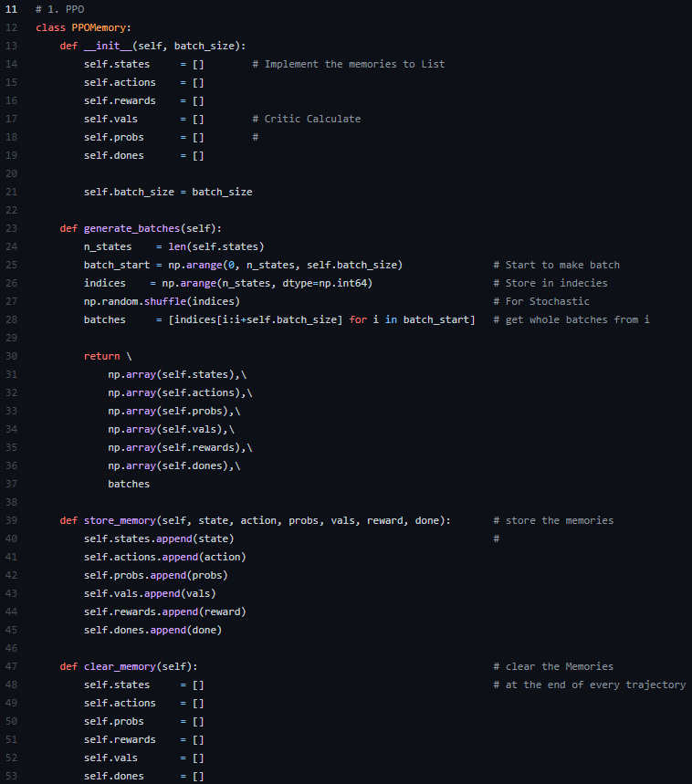Click 'self.states.append(state)' on line 40
Viewport: 692px width, 784px height.
click(159, 539)
